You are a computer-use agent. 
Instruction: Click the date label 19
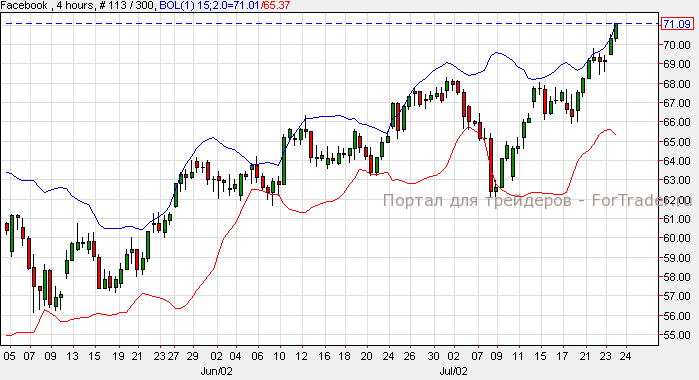[x=118, y=356]
